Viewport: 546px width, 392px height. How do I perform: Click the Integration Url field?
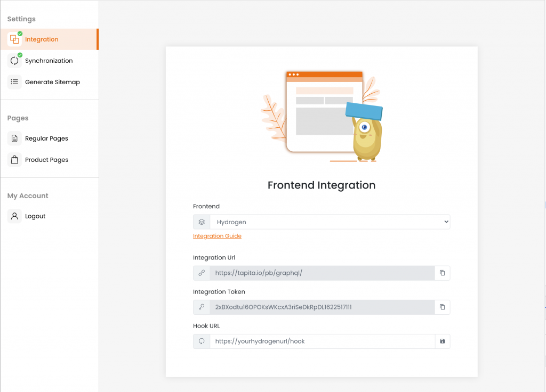322,273
